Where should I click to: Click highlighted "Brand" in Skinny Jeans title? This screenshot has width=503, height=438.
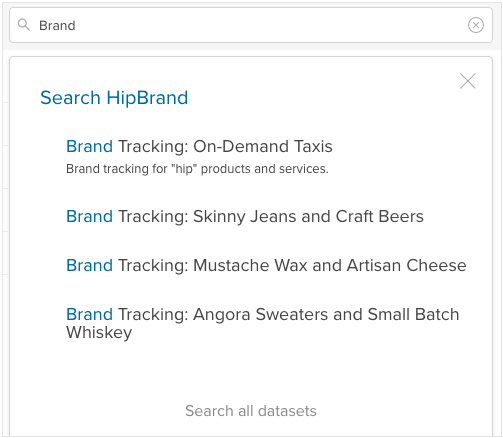[x=89, y=216]
